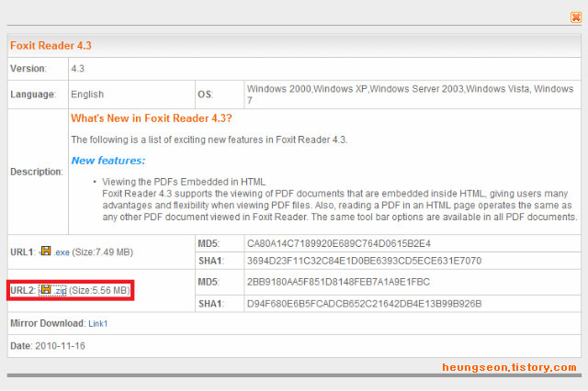This screenshot has width=588, height=391.
Task: Select the version value 4.3
Action: tap(77, 69)
